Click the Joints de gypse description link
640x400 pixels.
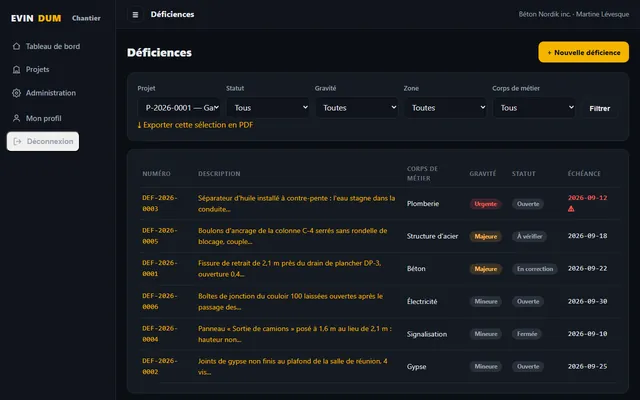(x=293, y=367)
